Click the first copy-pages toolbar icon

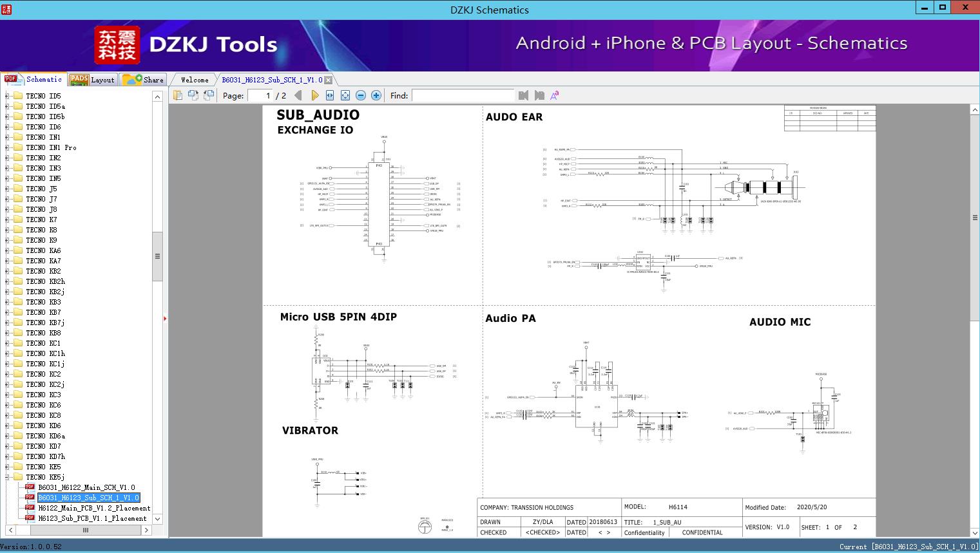[178, 95]
